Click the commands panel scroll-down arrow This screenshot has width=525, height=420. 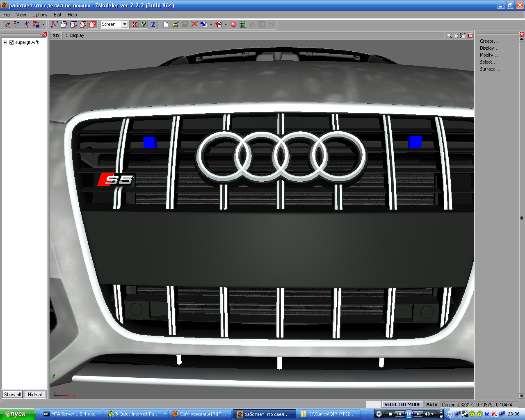522,396
